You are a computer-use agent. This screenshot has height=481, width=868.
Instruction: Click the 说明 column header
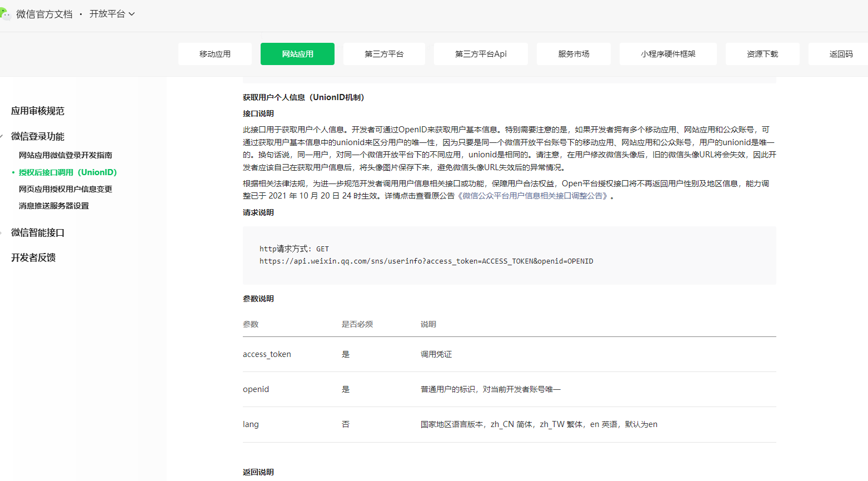[428, 324]
